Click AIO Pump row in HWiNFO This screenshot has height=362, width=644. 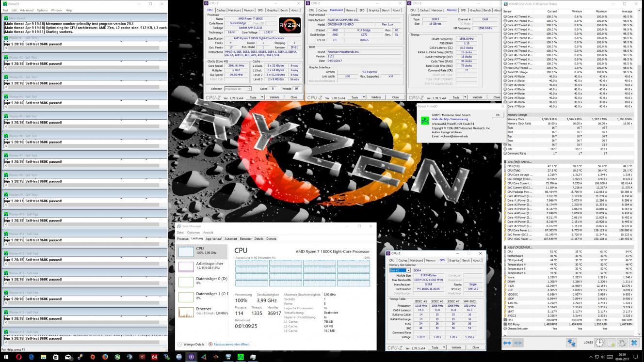570,324
